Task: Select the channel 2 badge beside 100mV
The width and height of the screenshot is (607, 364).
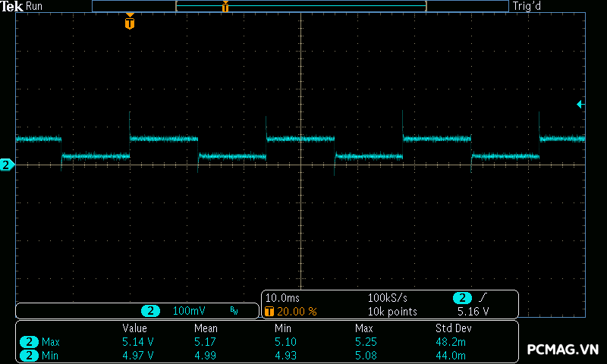Action: click(x=151, y=311)
